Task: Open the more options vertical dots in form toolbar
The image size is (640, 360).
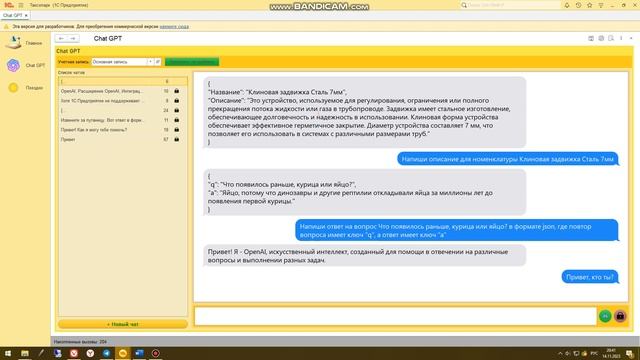Action: pyautogui.click(x=621, y=38)
